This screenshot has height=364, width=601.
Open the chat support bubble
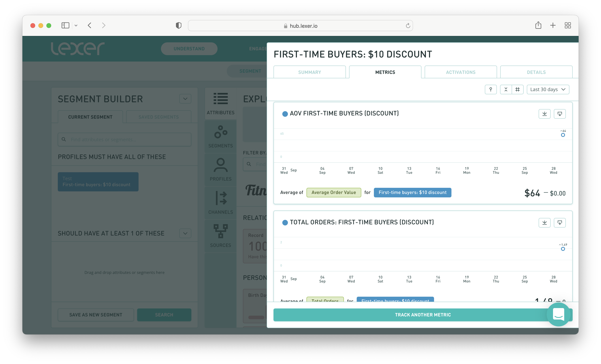point(558,314)
